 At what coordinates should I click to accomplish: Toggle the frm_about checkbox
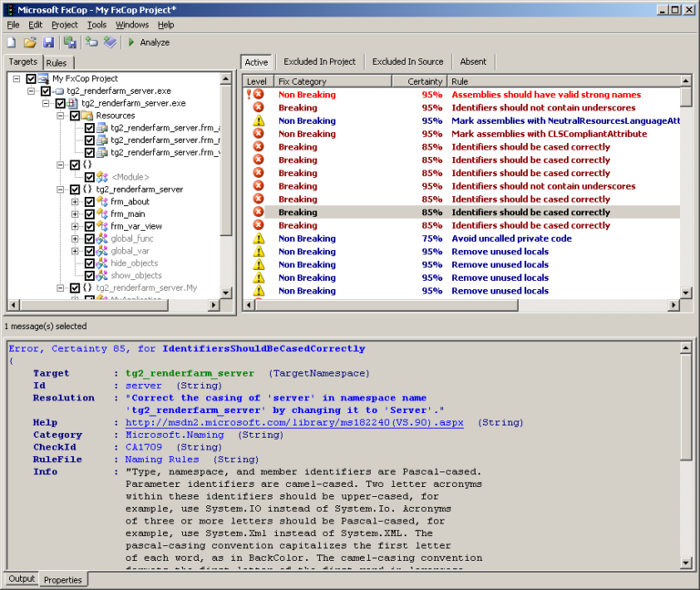coord(89,202)
